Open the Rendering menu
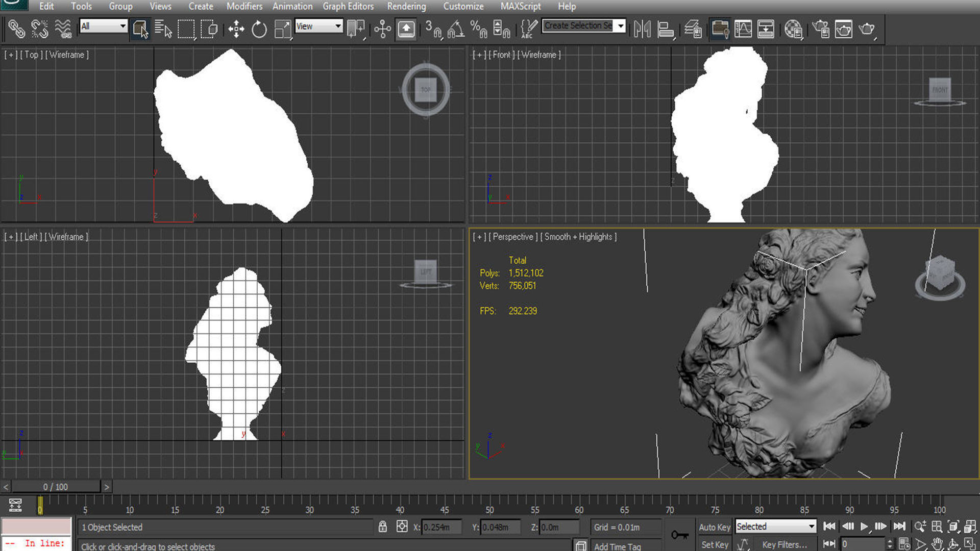980x551 pixels. coord(406,7)
